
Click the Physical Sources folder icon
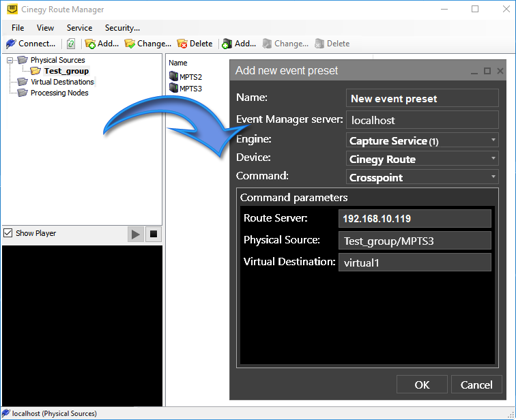pyautogui.click(x=23, y=60)
